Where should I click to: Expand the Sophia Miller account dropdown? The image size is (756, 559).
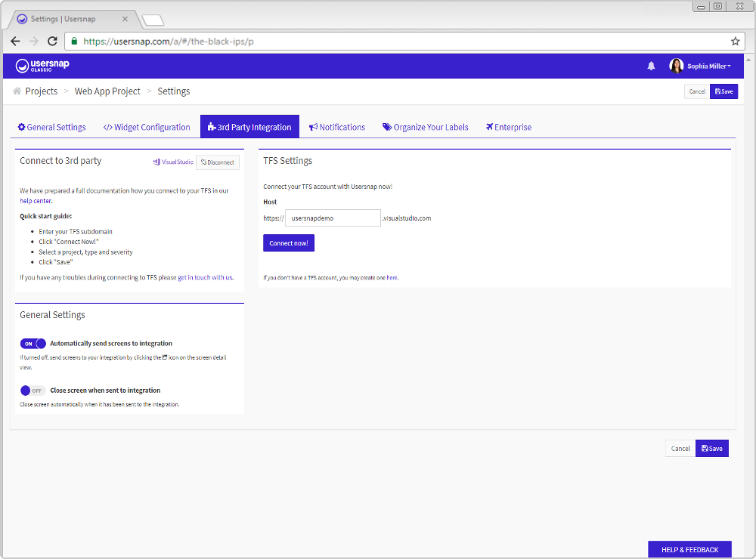[x=709, y=66]
